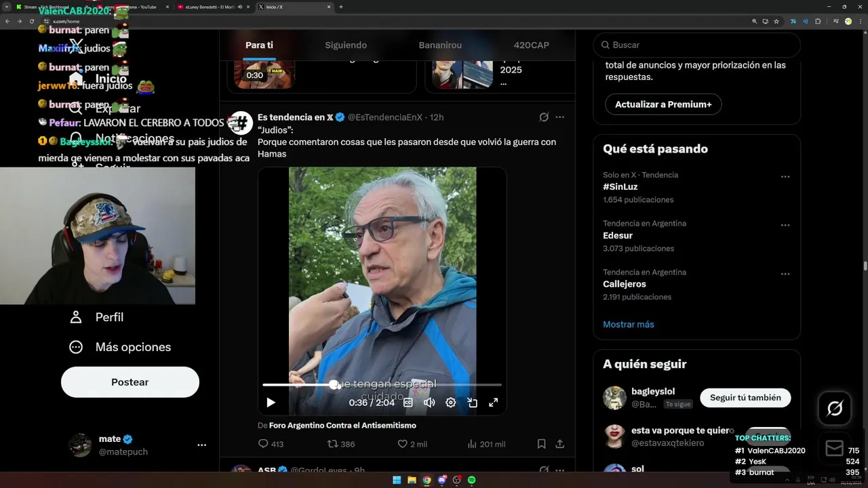Open the Es tendencia en X profile avatar

(241, 123)
